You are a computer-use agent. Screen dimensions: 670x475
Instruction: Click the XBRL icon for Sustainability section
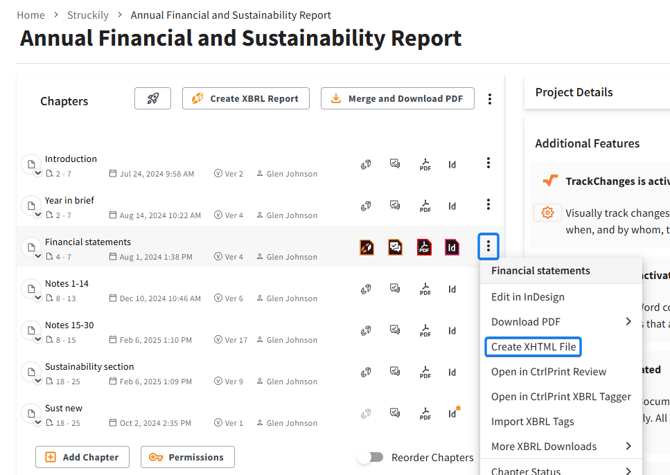click(x=366, y=372)
